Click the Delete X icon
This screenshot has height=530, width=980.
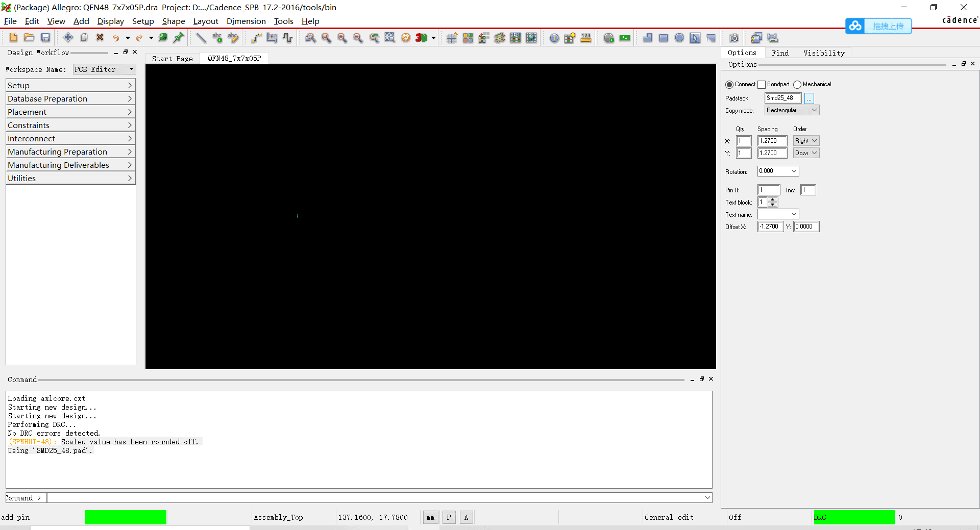coord(100,38)
